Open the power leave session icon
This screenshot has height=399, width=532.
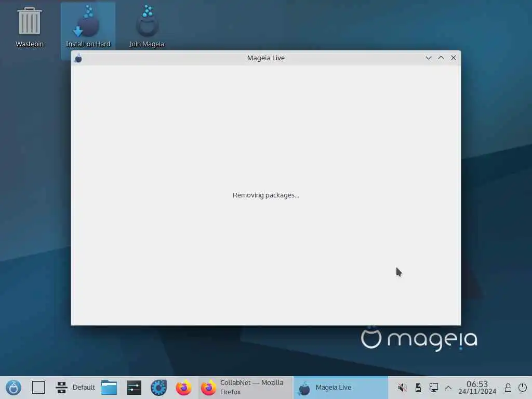pyautogui.click(x=523, y=388)
